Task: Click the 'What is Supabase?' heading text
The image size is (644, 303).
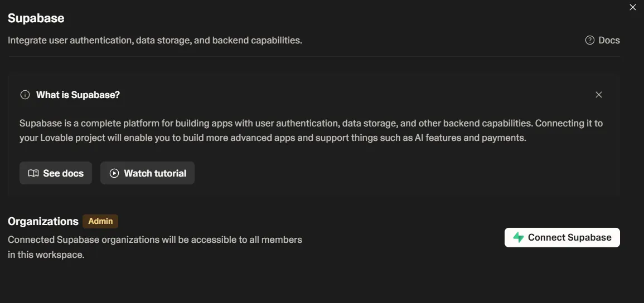Action: click(78, 95)
